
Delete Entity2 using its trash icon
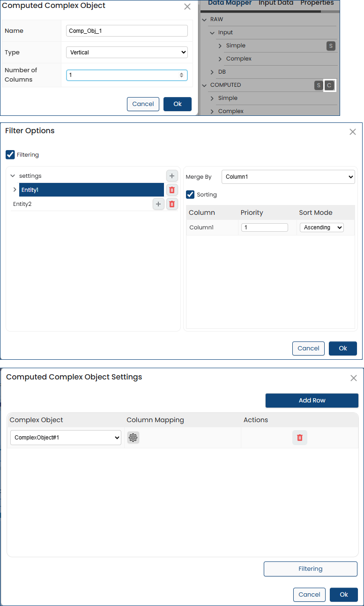point(172,204)
